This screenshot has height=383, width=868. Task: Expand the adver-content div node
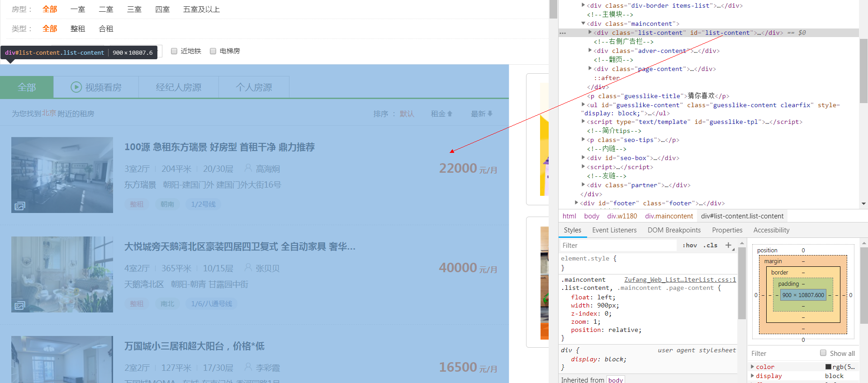tap(590, 50)
